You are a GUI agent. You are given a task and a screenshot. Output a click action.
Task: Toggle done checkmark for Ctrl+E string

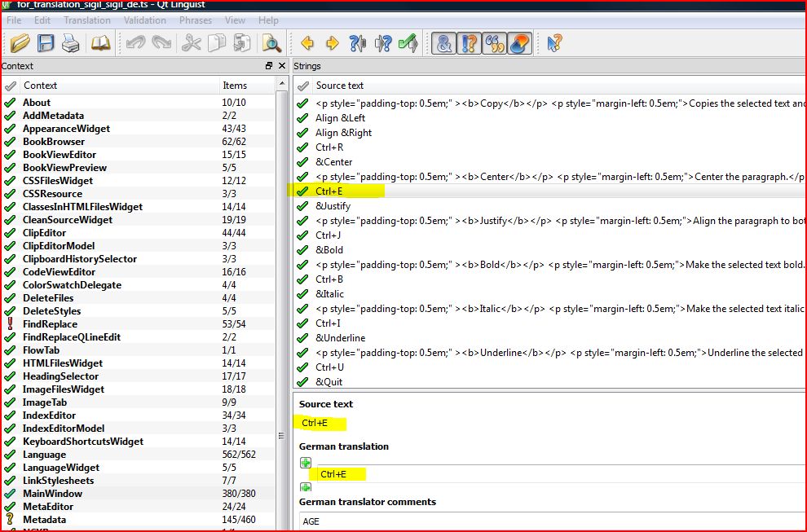pos(302,191)
